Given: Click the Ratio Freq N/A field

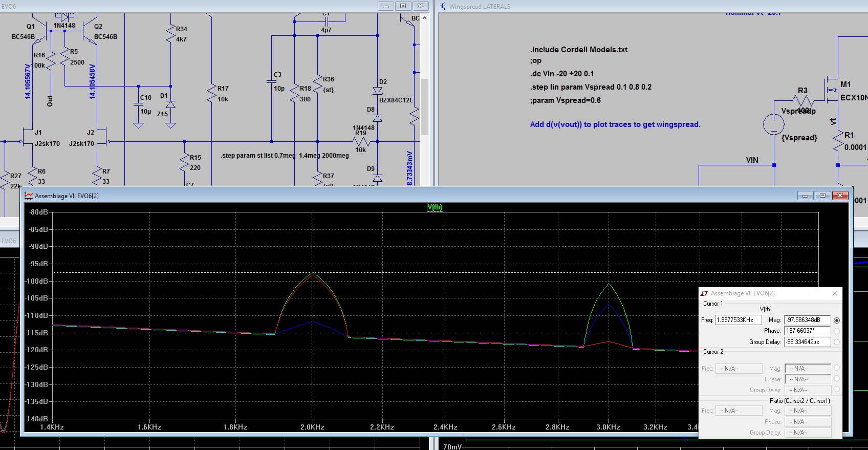Looking at the screenshot, I should pyautogui.click(x=739, y=411).
